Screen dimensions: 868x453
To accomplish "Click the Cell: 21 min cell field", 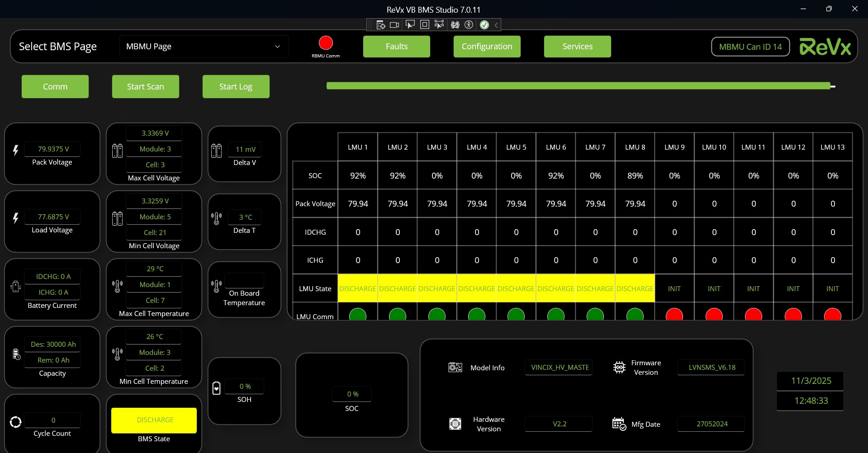I will (154, 232).
